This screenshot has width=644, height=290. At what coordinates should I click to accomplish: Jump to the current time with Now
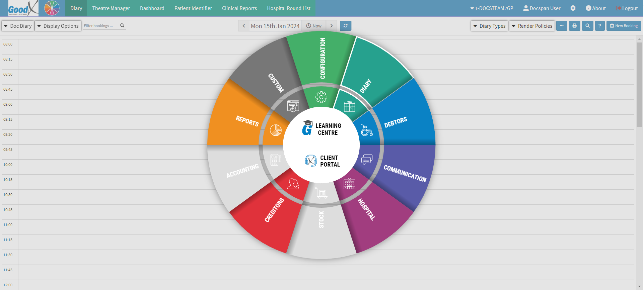tap(314, 26)
